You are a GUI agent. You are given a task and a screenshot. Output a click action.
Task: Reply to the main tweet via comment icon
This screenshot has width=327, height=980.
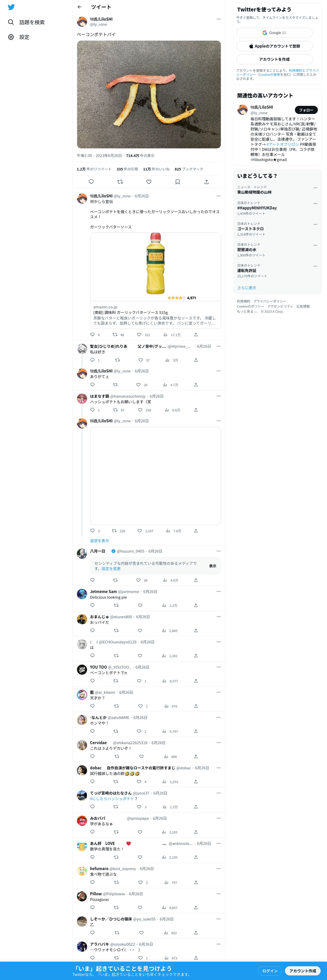tap(91, 182)
